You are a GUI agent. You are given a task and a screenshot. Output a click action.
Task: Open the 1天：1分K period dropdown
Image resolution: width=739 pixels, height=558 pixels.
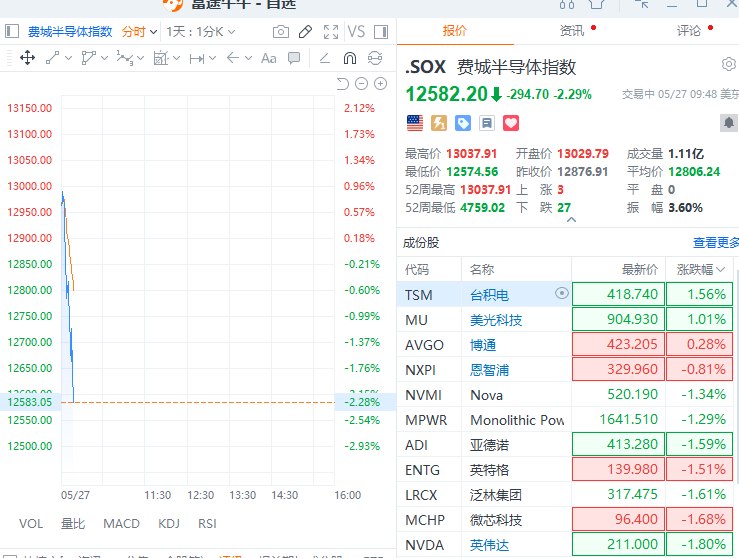coord(200,32)
